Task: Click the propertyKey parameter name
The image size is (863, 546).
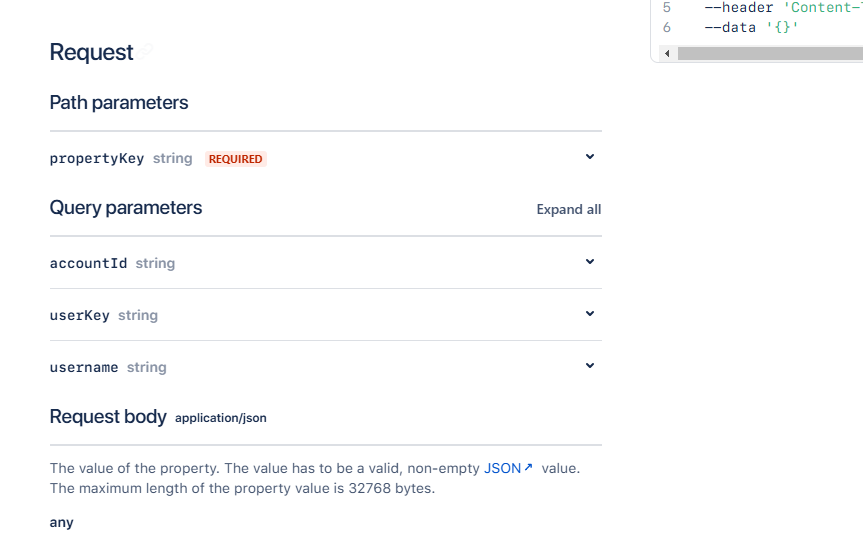Action: (97, 158)
